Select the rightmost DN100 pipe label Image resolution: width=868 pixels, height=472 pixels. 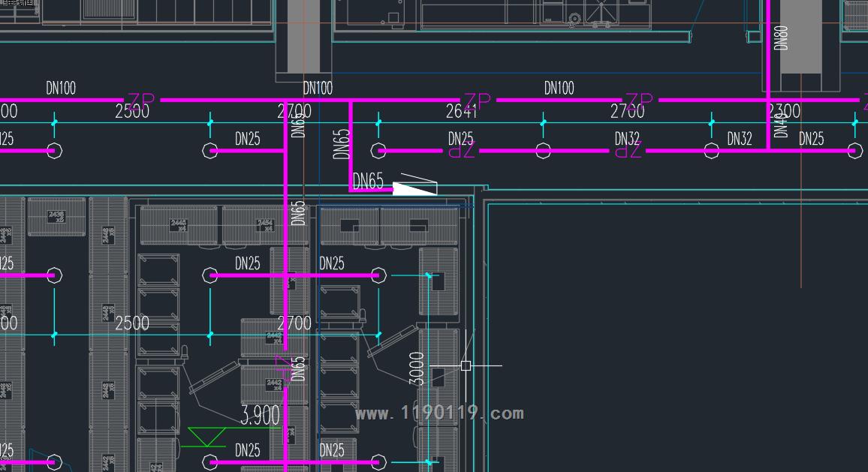559,89
